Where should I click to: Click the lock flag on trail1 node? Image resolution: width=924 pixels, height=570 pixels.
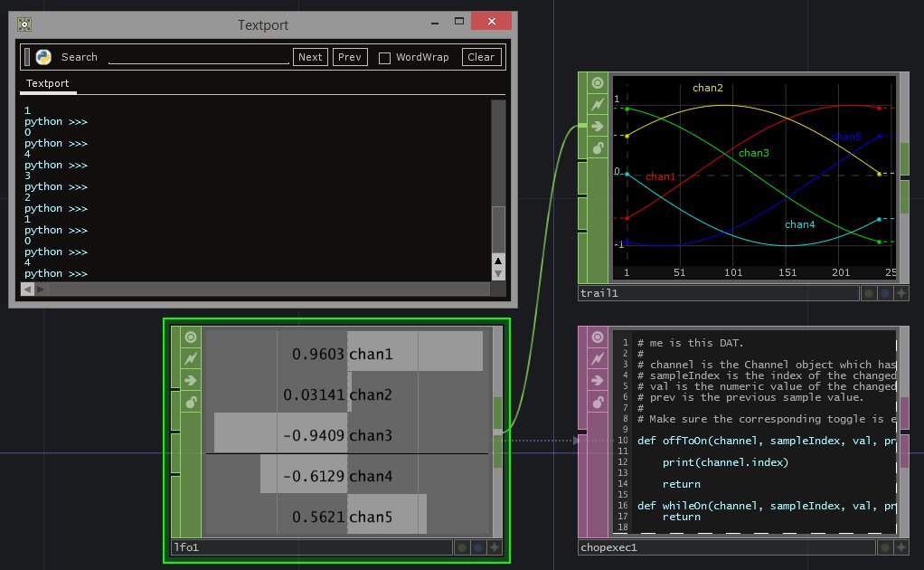(597, 147)
